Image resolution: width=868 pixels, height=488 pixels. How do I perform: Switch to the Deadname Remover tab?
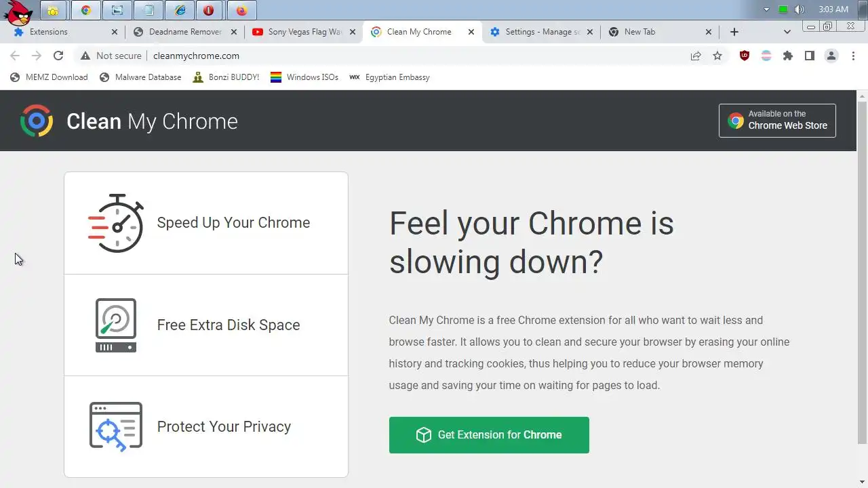185,32
